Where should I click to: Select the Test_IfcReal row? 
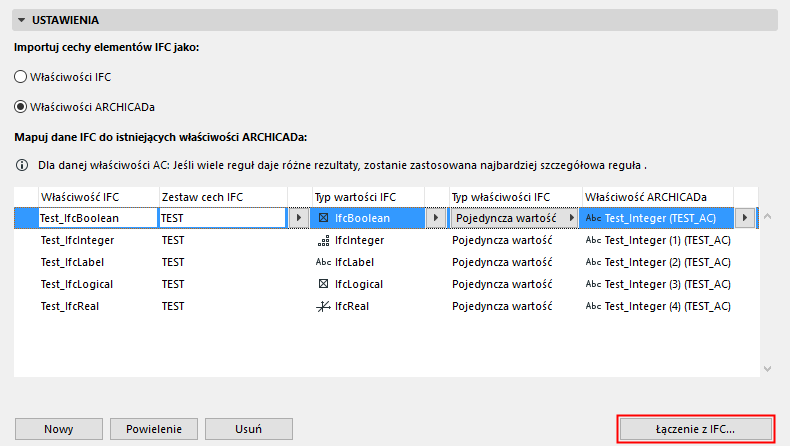(386, 306)
